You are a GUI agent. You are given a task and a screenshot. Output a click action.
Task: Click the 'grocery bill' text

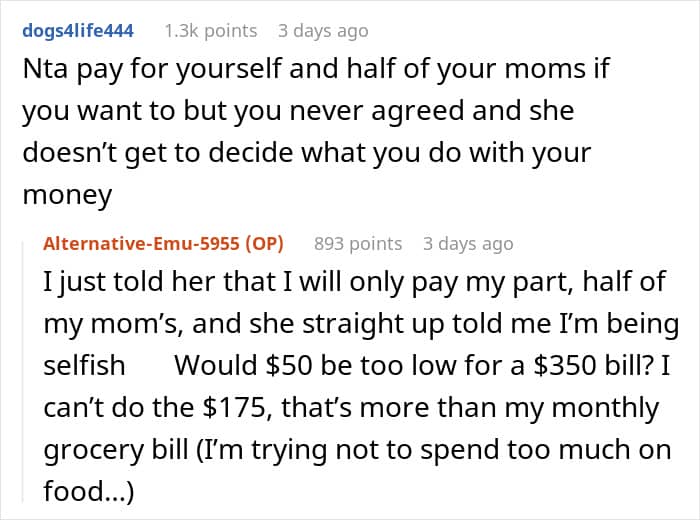pyautogui.click(x=116, y=450)
